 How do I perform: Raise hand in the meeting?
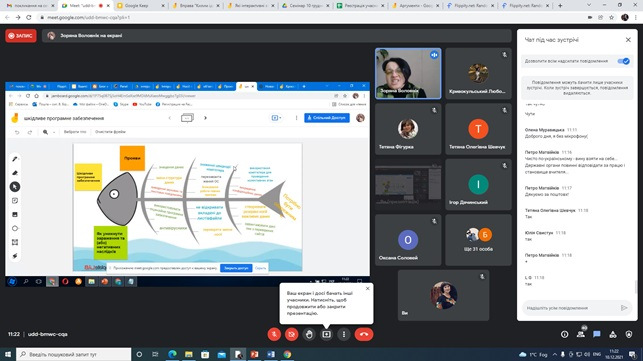(x=309, y=334)
